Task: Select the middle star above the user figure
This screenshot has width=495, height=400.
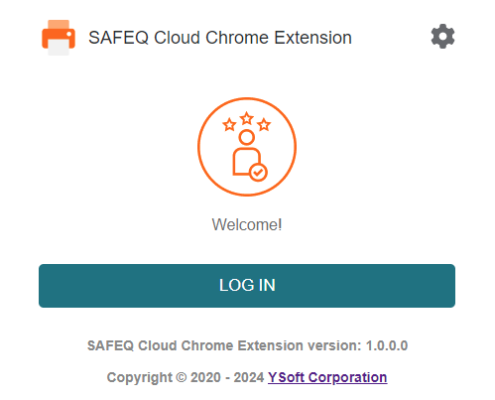Action: [247, 118]
